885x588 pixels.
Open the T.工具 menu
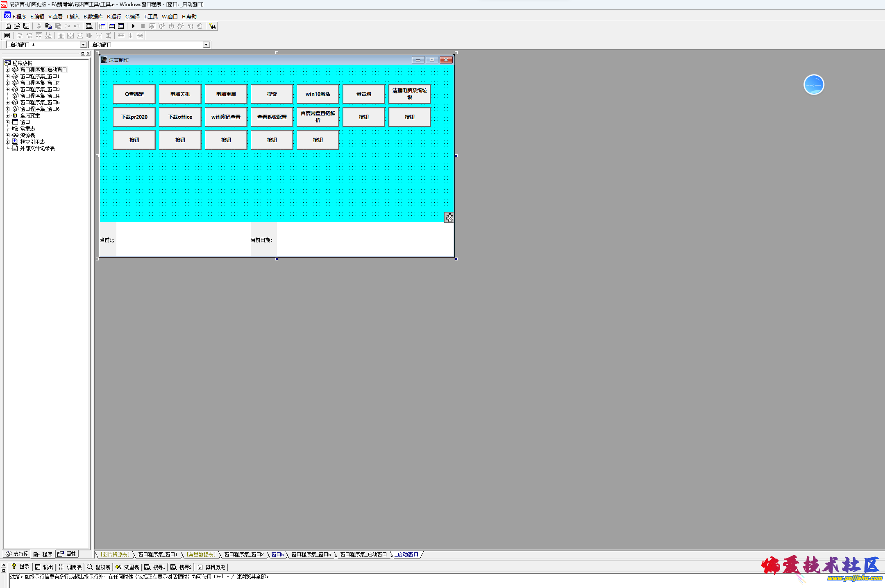click(x=150, y=17)
